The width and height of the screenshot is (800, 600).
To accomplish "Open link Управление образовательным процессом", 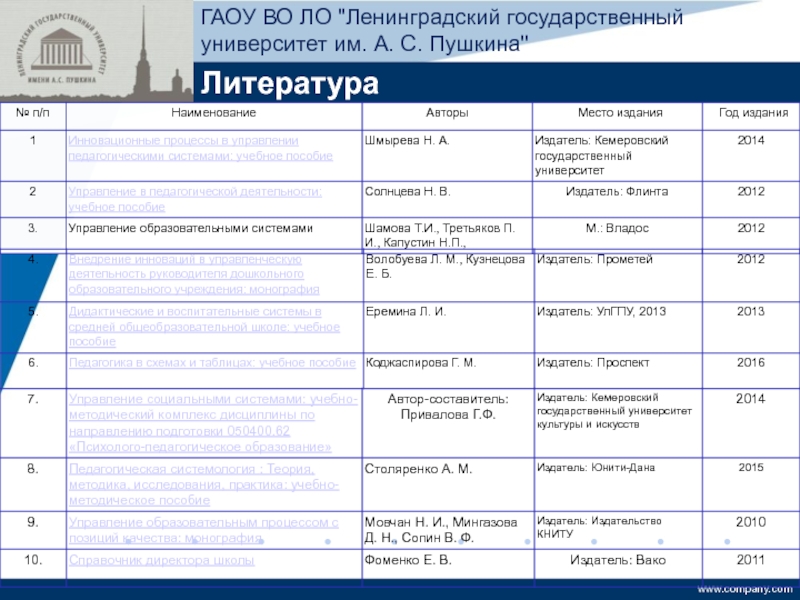I will tap(204, 530).
